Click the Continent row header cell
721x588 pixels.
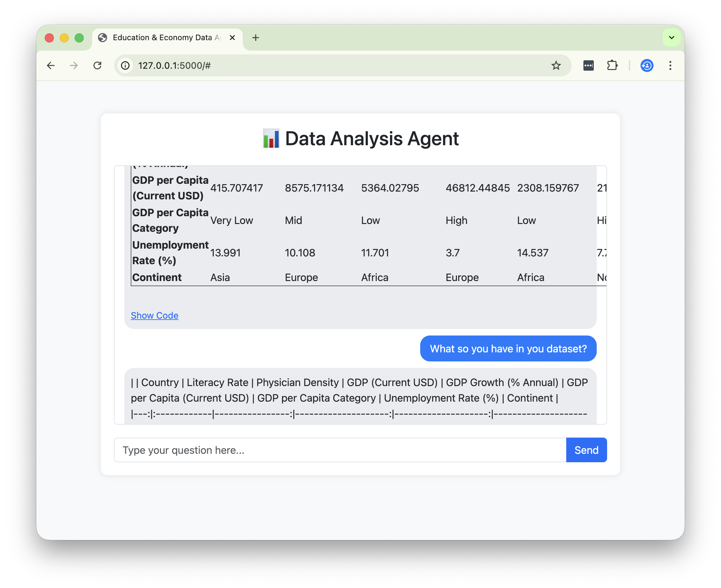157,277
